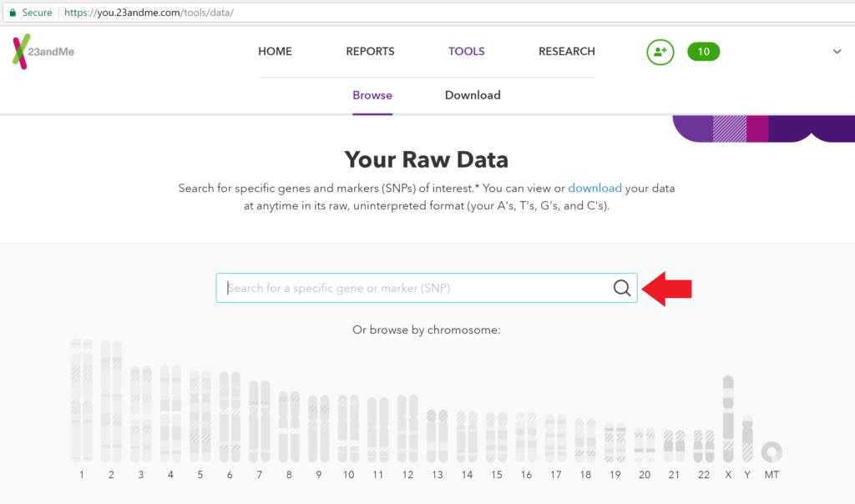Click the browser address bar URL

(149, 13)
